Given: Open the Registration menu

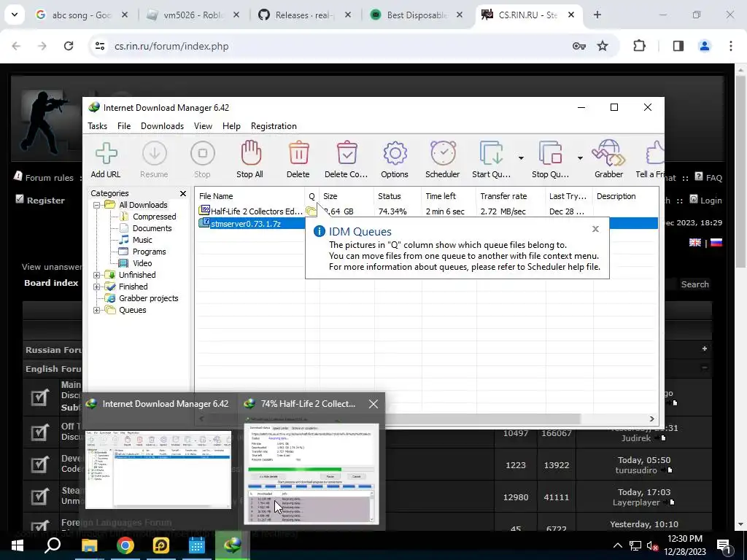Looking at the screenshot, I should [x=274, y=126].
